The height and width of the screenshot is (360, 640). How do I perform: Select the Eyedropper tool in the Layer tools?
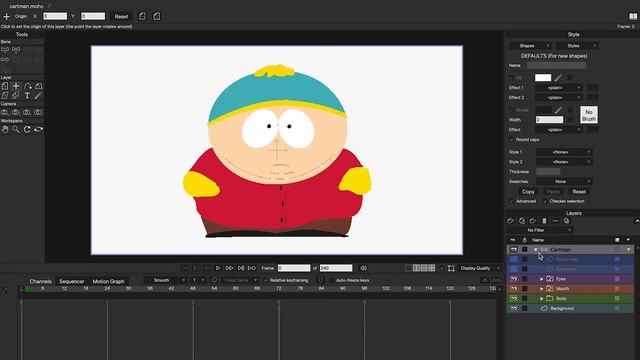(38, 96)
